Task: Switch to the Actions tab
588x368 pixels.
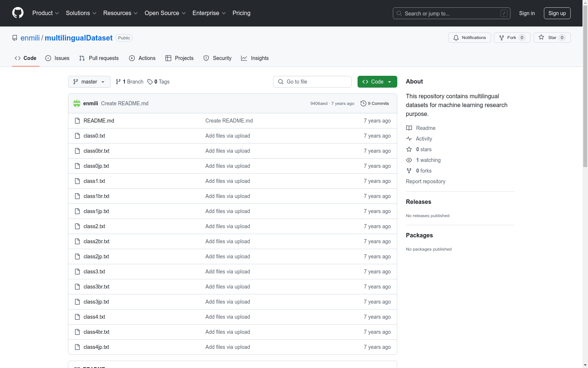Action: point(142,58)
